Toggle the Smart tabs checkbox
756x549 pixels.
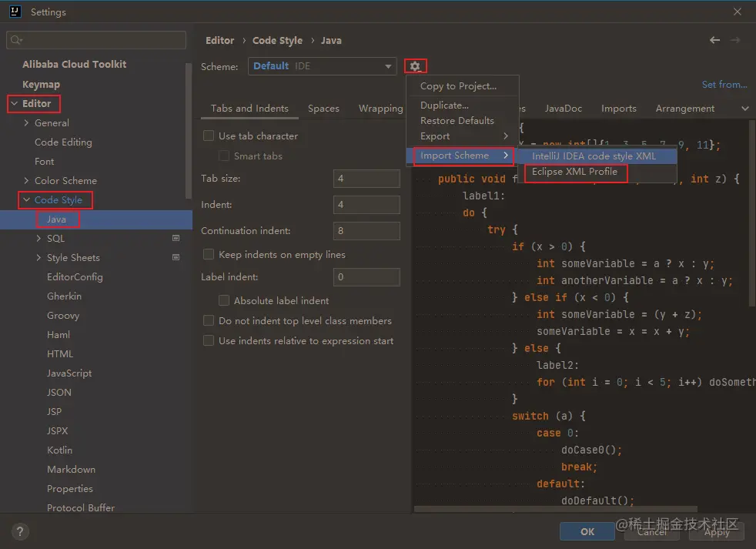tap(224, 156)
